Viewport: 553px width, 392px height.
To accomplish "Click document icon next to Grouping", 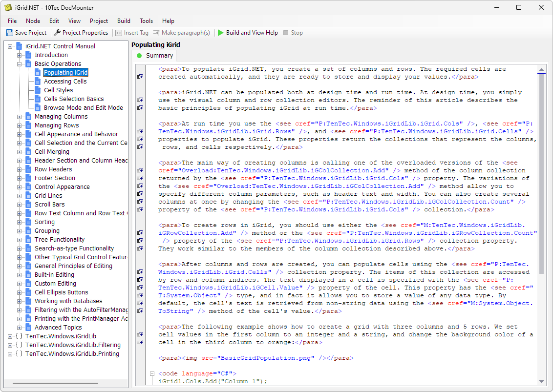I will [28, 231].
